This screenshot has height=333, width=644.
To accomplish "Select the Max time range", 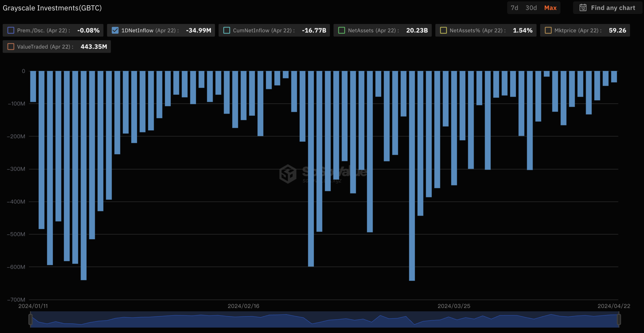I will point(550,8).
